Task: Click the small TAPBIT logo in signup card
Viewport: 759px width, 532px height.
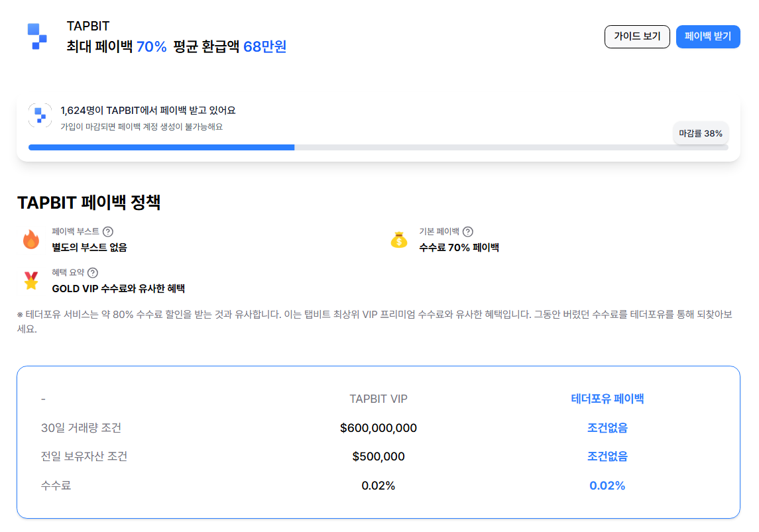Action: tap(40, 115)
